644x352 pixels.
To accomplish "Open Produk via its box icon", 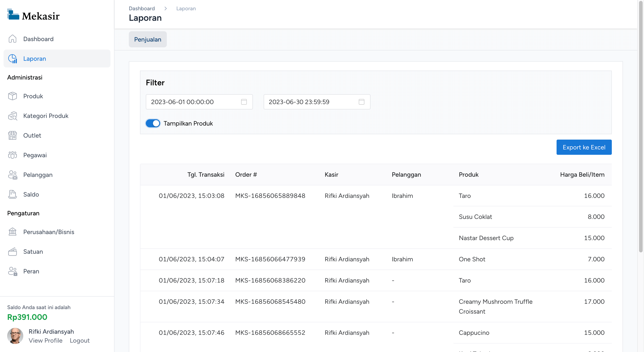I will pyautogui.click(x=12, y=96).
